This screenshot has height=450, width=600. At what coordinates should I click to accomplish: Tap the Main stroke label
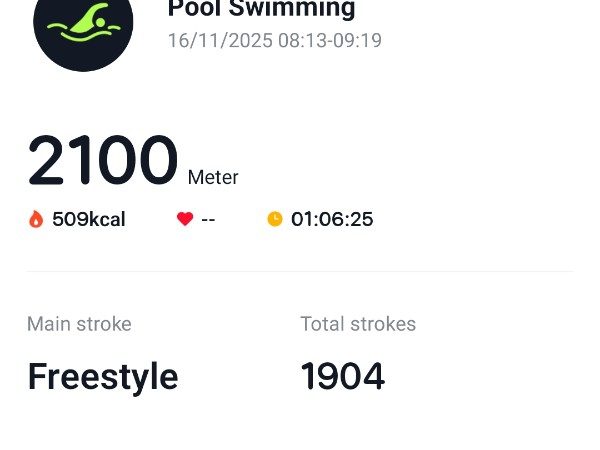(79, 324)
